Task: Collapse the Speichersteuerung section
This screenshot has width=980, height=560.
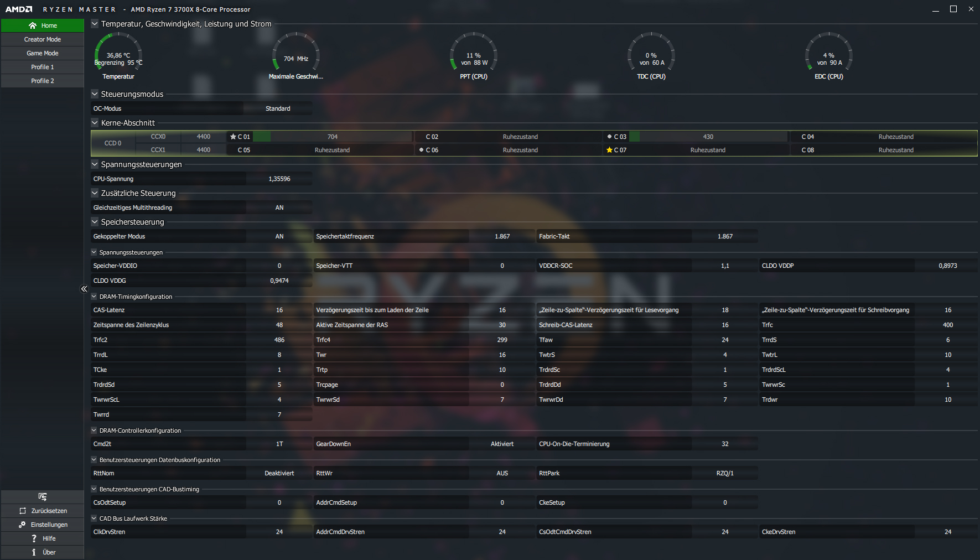Action: (x=95, y=222)
